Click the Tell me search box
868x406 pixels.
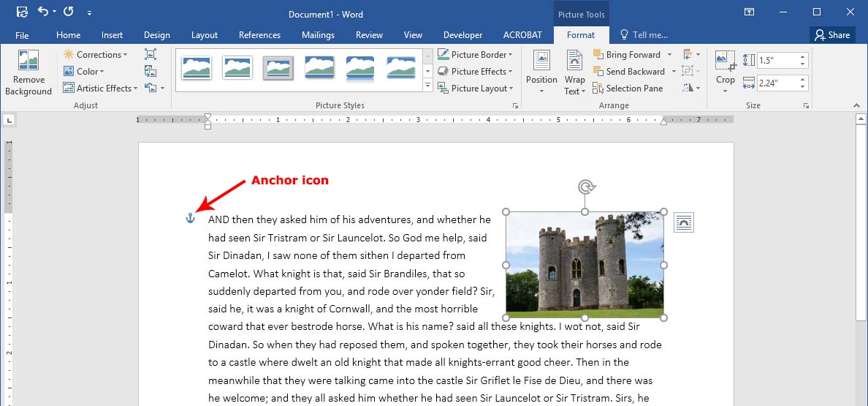(x=644, y=35)
